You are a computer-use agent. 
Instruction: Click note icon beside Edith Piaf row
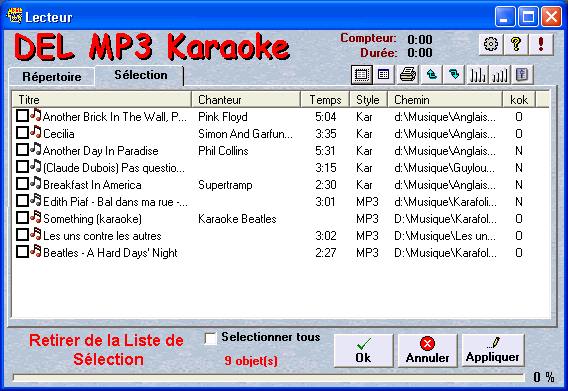(x=36, y=200)
